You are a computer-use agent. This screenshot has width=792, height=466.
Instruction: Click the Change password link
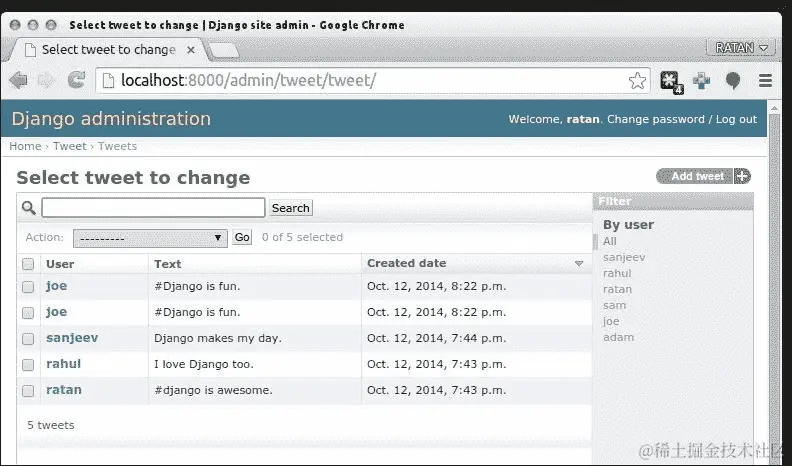(655, 119)
